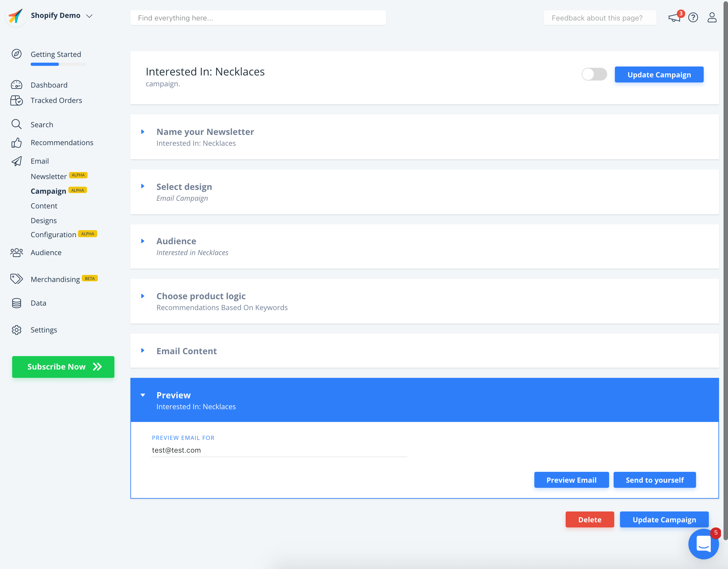Click the preview email address field
Screen dimensions: 728x569
coord(279,450)
